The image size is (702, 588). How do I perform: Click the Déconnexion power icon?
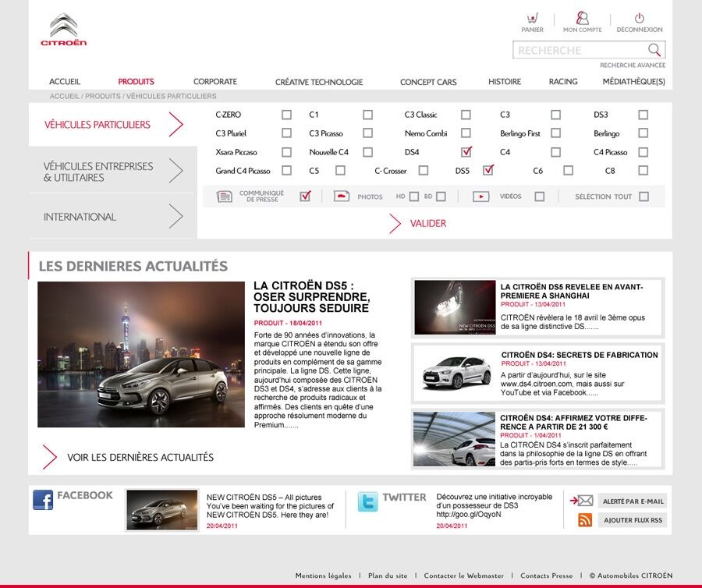pyautogui.click(x=640, y=19)
